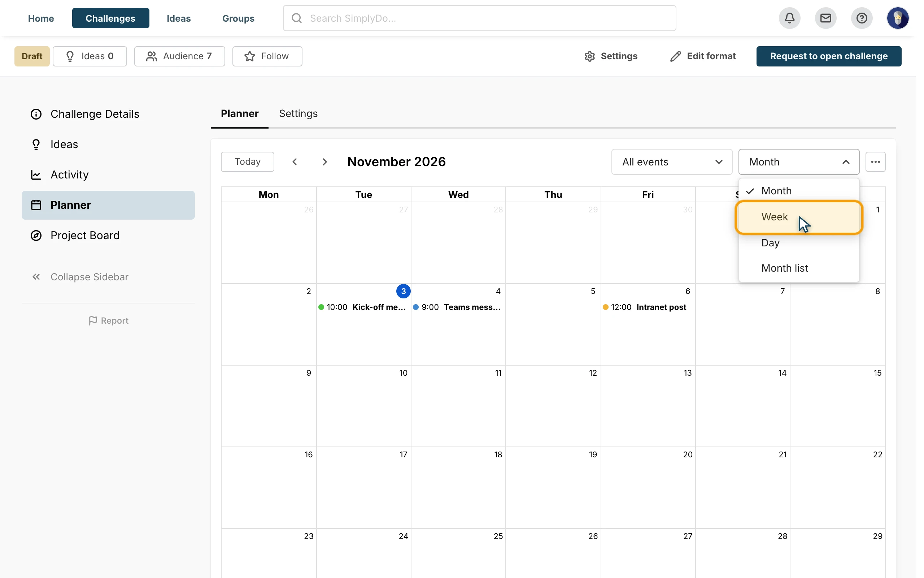Open the user profile avatar
Screen dimensions: 924x578
898,18
